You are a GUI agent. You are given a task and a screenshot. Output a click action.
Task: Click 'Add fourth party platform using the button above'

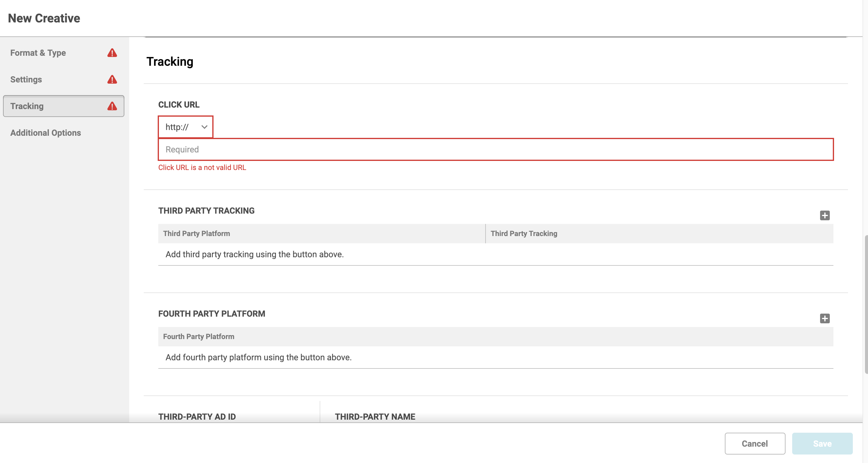(258, 358)
